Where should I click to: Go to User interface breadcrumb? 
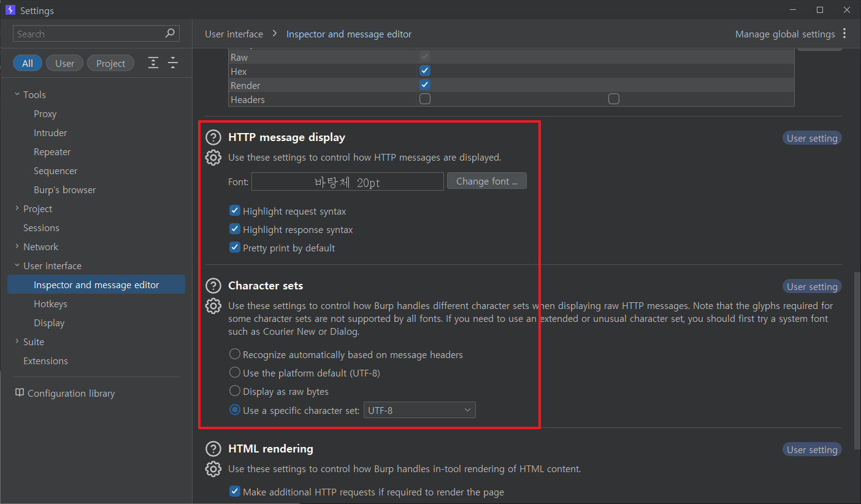click(234, 34)
